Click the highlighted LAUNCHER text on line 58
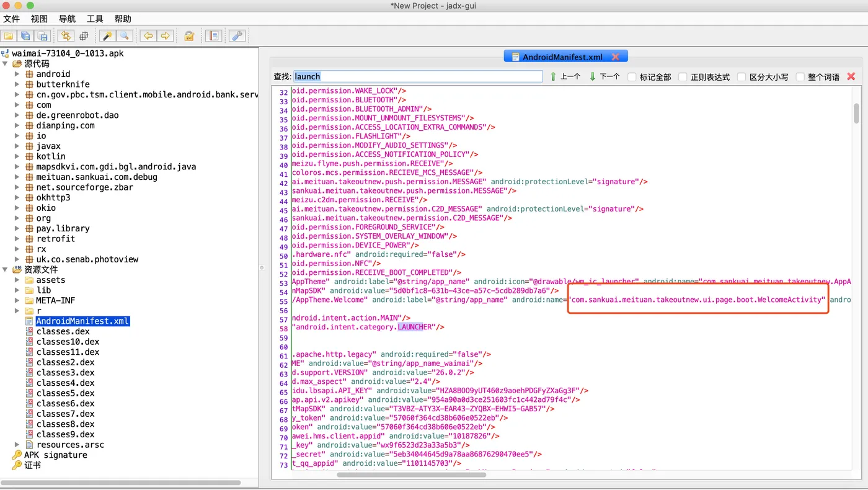The image size is (868, 490). tap(414, 327)
